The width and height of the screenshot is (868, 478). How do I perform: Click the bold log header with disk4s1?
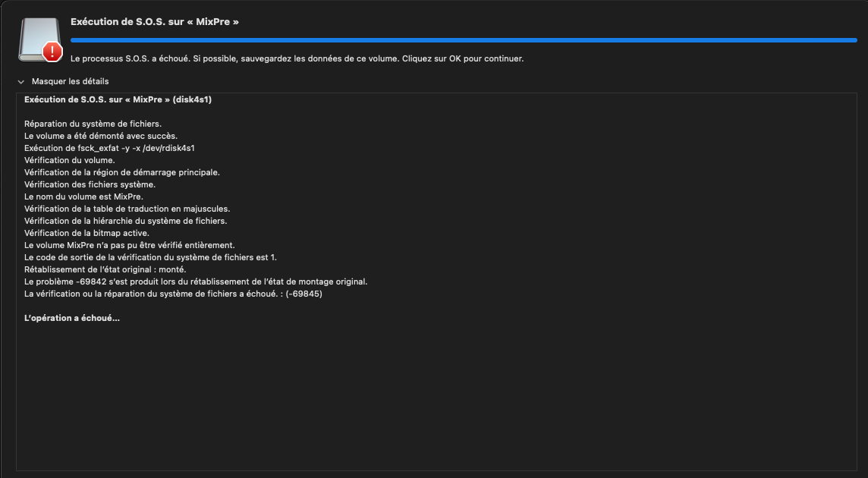(118, 99)
